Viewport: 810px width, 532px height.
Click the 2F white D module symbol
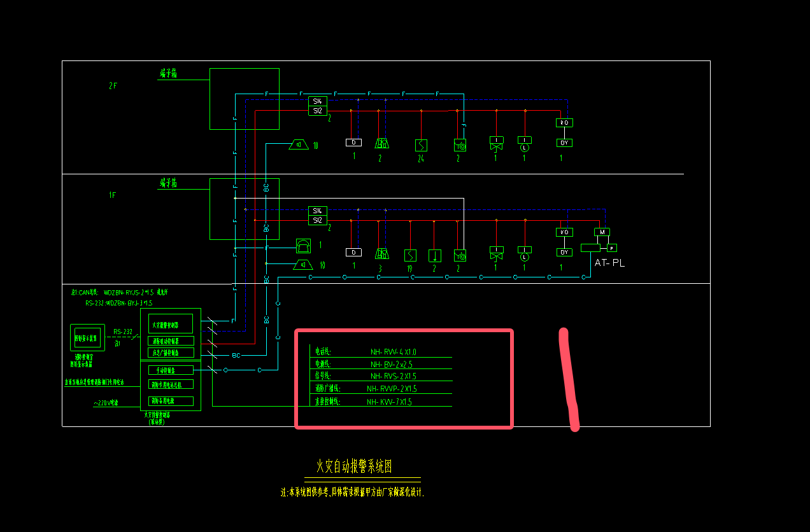click(353, 143)
